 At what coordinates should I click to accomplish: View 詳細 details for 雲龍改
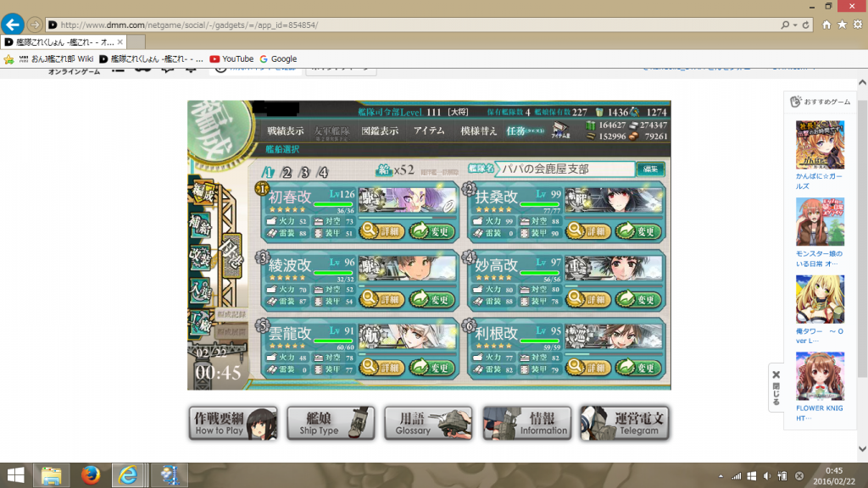point(382,368)
